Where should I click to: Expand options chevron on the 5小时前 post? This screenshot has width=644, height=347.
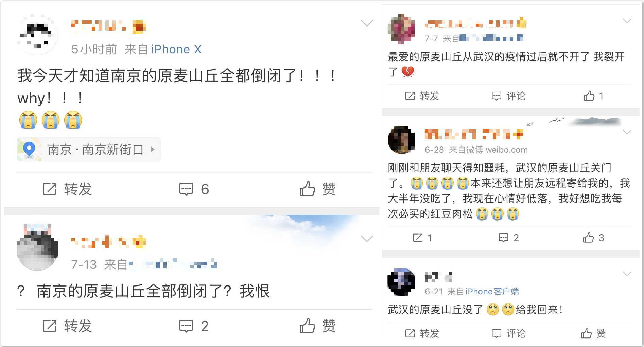[367, 23]
